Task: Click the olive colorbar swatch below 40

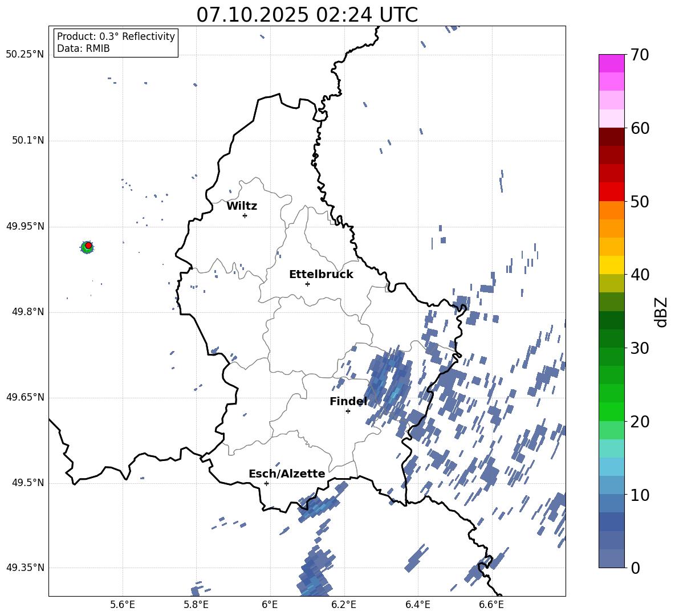Action: point(611,283)
